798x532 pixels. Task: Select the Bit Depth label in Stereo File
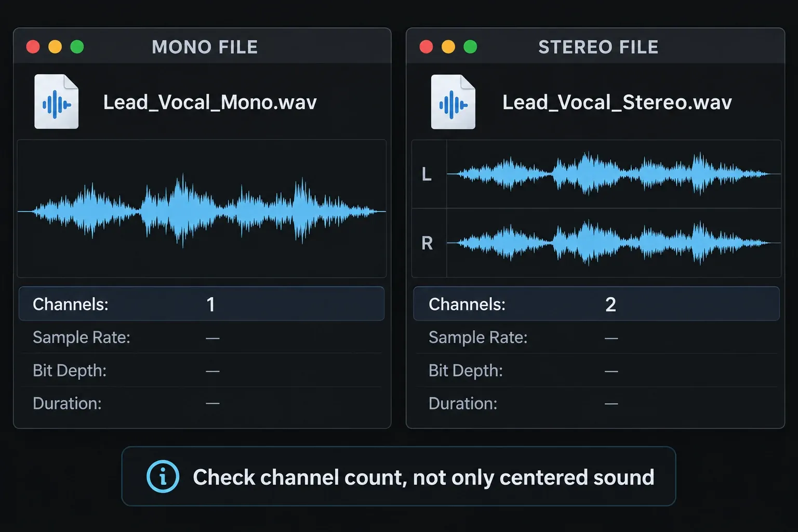[x=465, y=370]
